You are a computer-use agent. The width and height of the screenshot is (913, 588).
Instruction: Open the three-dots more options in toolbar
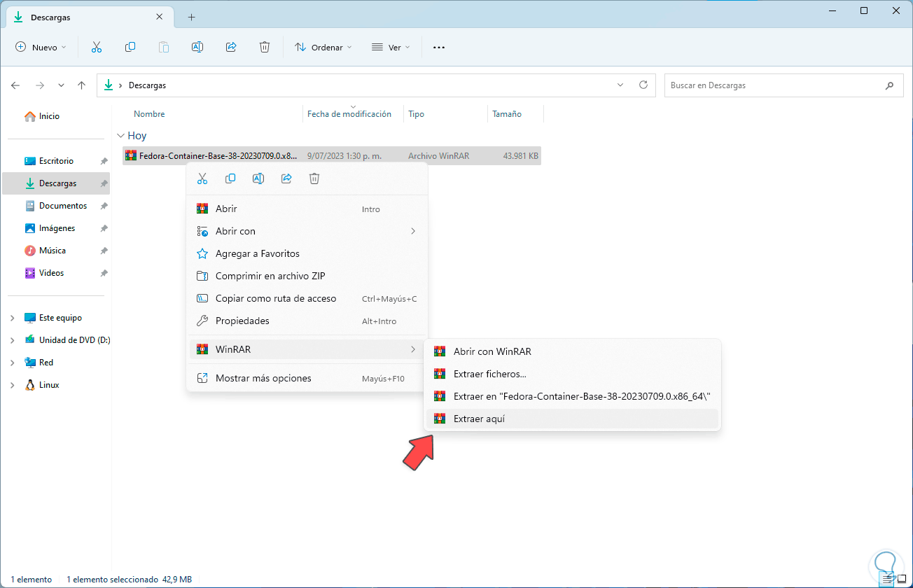pyautogui.click(x=439, y=47)
